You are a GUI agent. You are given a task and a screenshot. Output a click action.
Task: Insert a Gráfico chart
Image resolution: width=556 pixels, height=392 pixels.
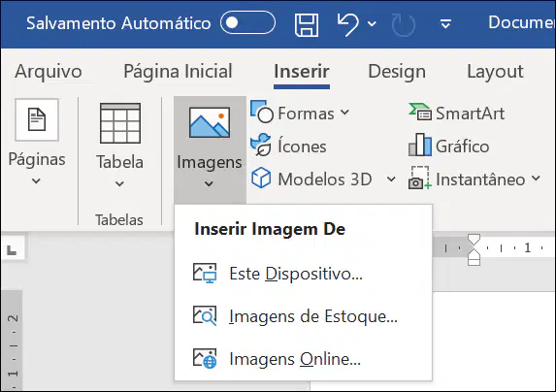pyautogui.click(x=449, y=146)
